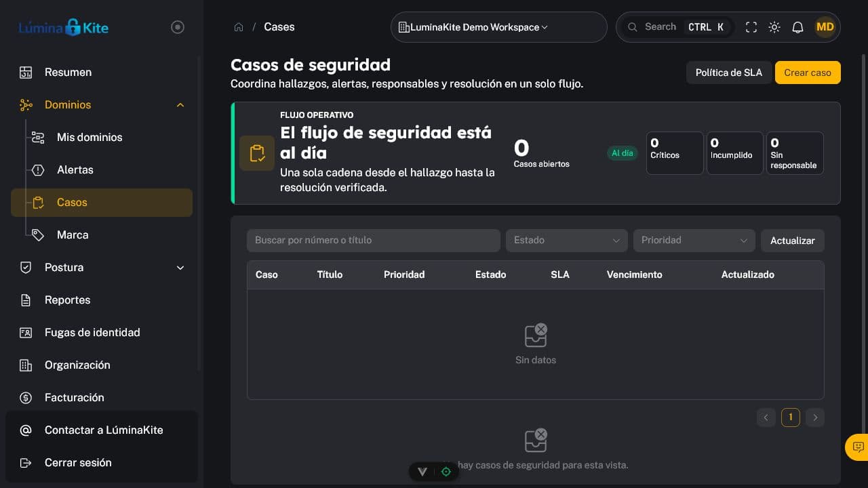868x488 pixels.
Task: Click the LúminaKite logo
Action: click(64, 28)
